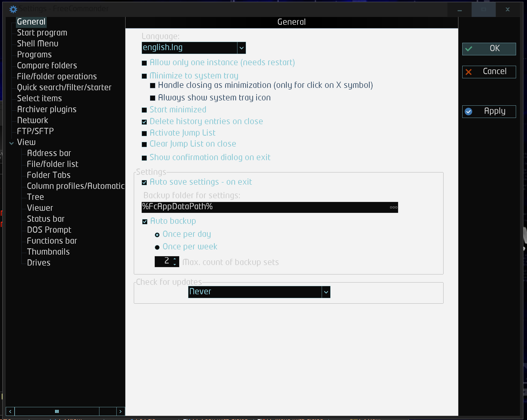Open the Language dropdown list
527x420 pixels.
(242, 48)
